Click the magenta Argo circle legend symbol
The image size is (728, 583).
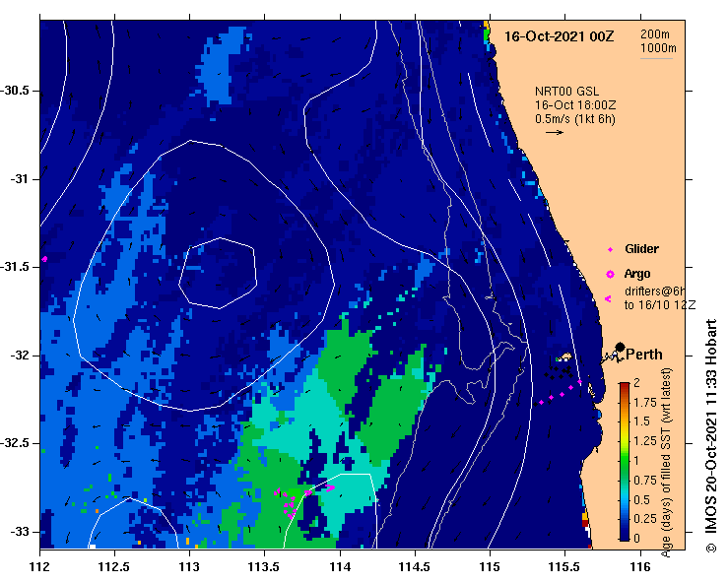click(x=610, y=275)
